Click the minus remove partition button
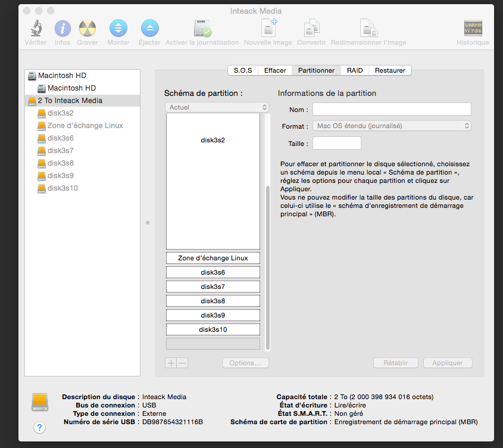The image size is (503, 448). [x=183, y=363]
